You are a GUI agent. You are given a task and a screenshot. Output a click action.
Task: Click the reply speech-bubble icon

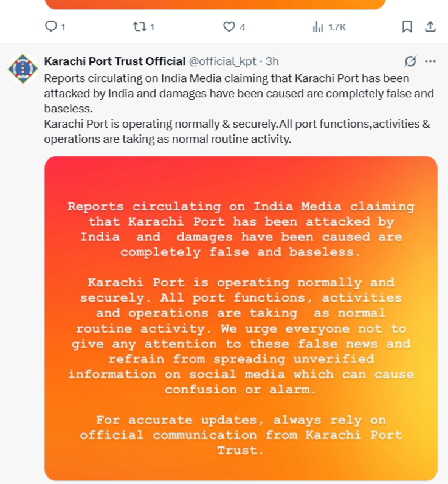click(51, 27)
